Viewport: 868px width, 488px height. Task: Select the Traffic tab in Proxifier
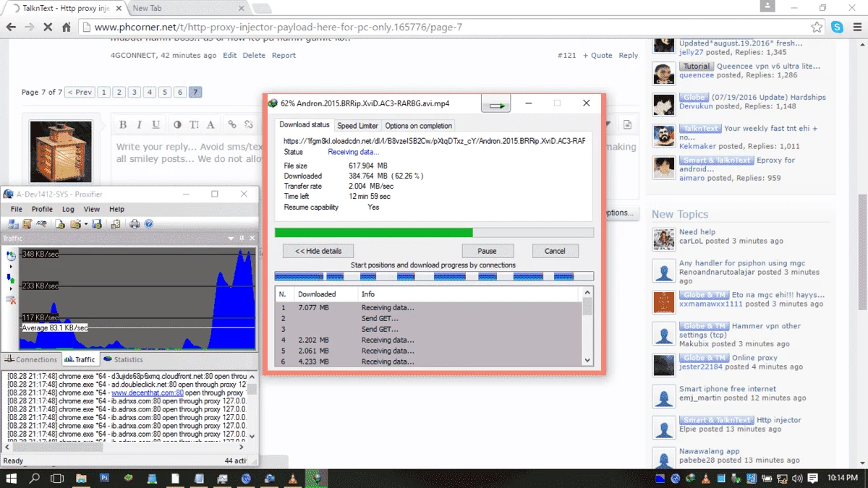80,359
